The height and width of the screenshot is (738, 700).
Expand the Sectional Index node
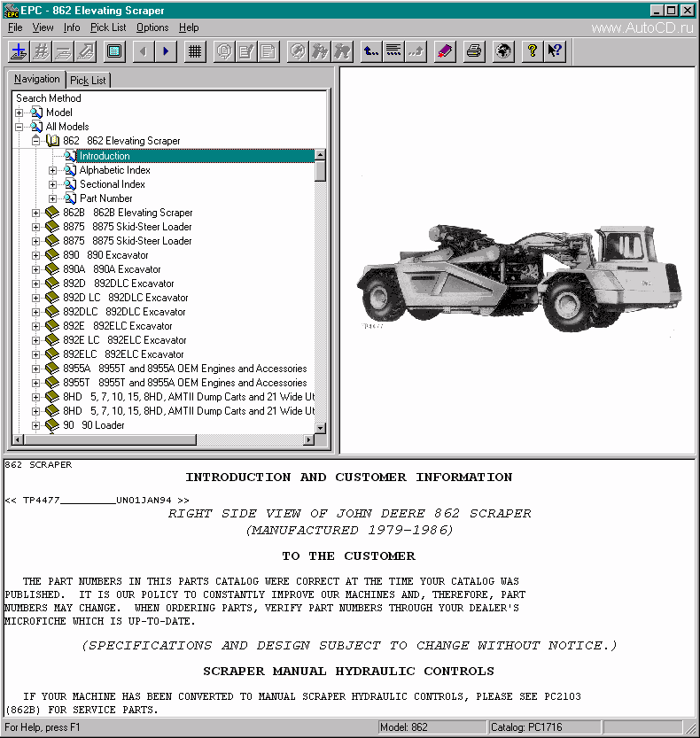53,184
